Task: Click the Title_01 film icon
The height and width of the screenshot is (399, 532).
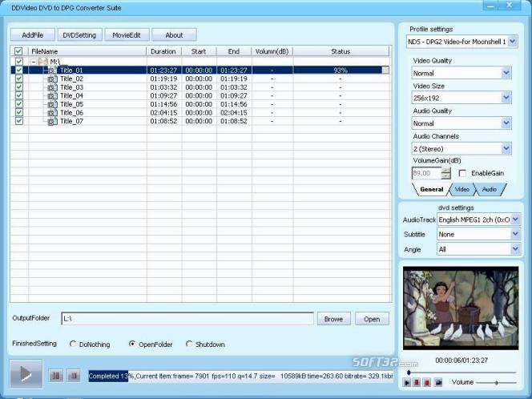Action: point(53,71)
